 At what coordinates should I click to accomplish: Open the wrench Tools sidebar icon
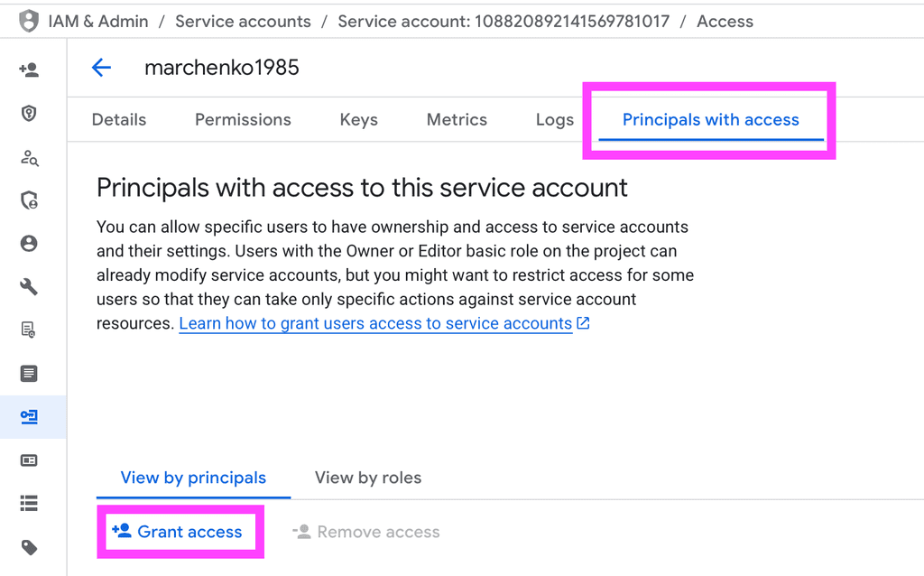29,286
